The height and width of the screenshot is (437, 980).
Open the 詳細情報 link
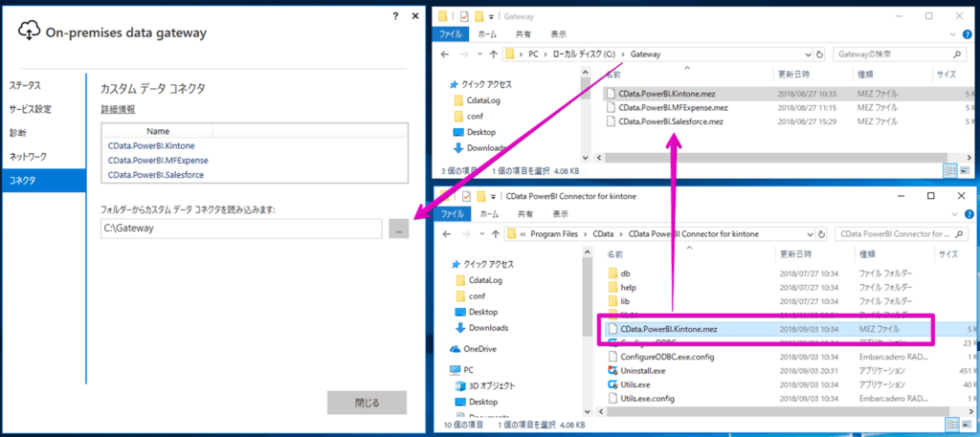(118, 109)
